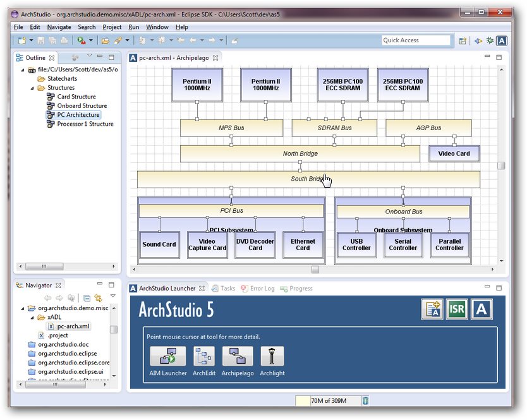Open the Forward history dropdown arrow
This screenshot has height=420, width=527.
pyautogui.click(x=221, y=40)
